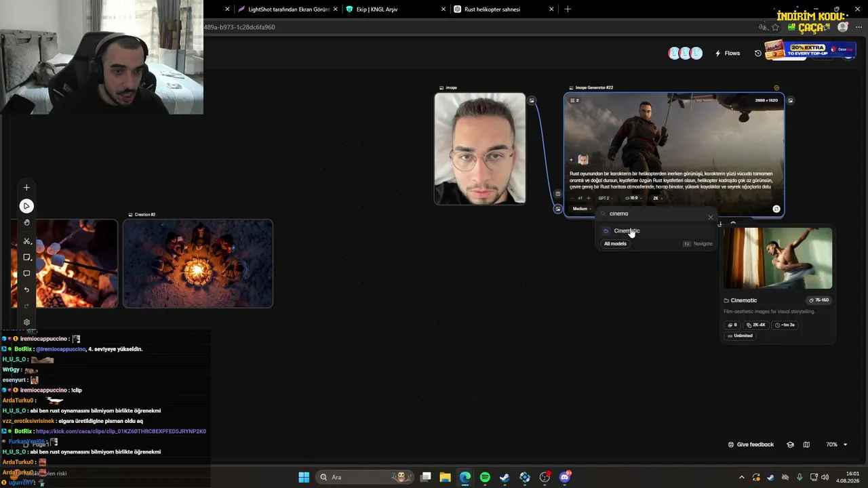This screenshot has width=868, height=488.
Task: Click the Image Generator #22 node title
Action: [x=594, y=87]
